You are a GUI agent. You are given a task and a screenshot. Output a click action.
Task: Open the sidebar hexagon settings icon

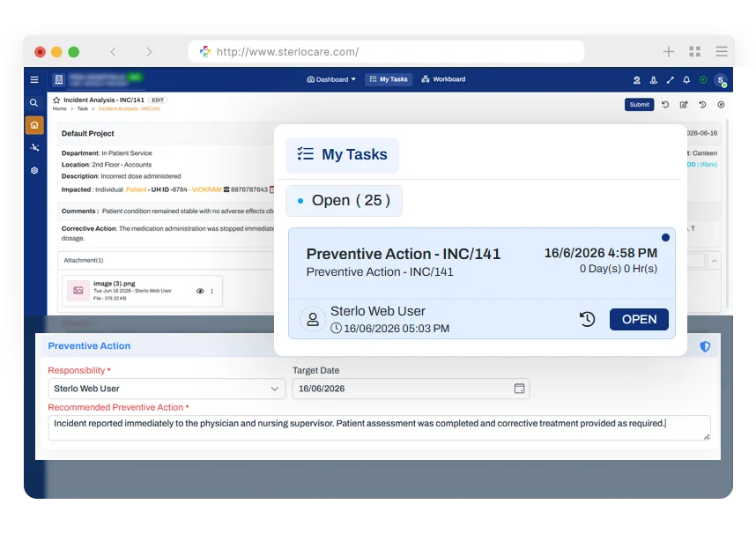pos(34,170)
